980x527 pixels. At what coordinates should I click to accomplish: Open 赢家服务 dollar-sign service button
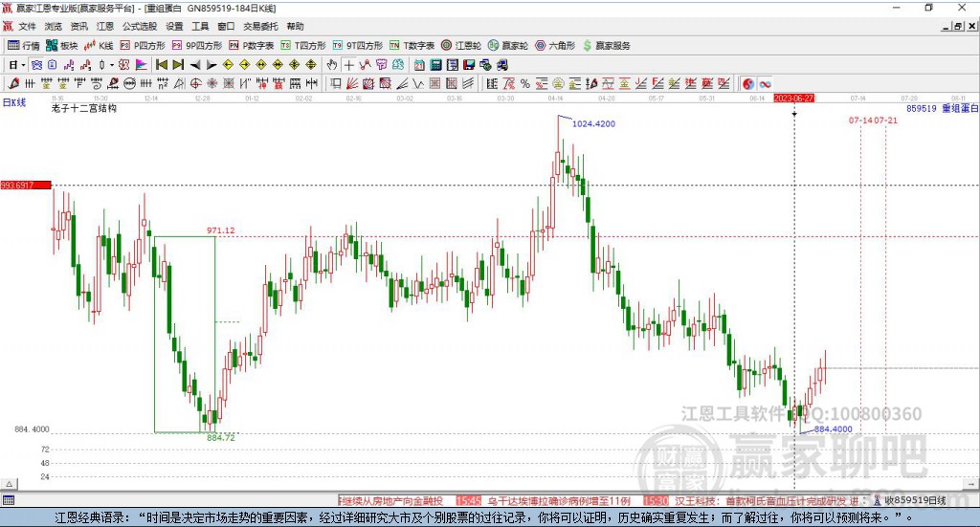tap(606, 46)
